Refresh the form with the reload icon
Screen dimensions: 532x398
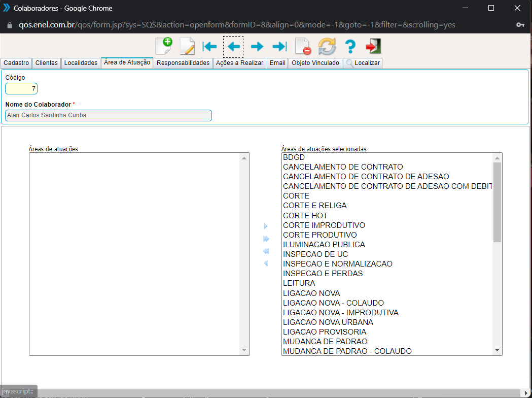[x=327, y=47]
